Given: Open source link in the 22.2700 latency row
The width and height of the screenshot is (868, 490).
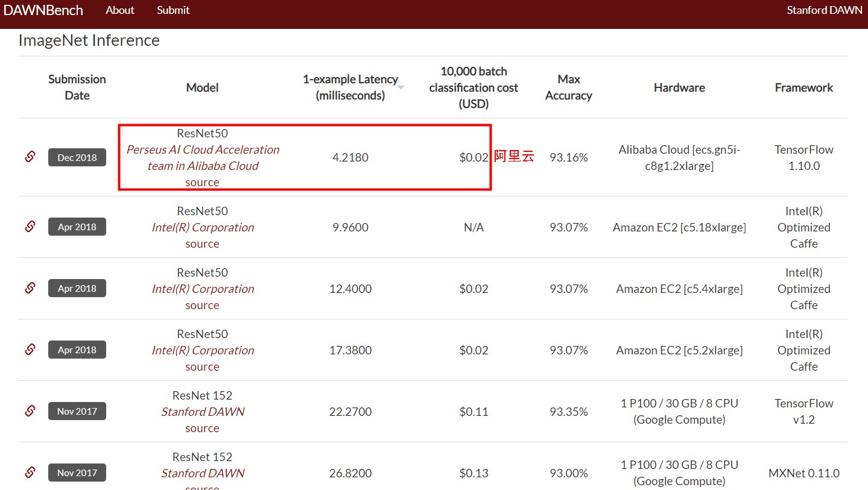Looking at the screenshot, I should [x=202, y=428].
